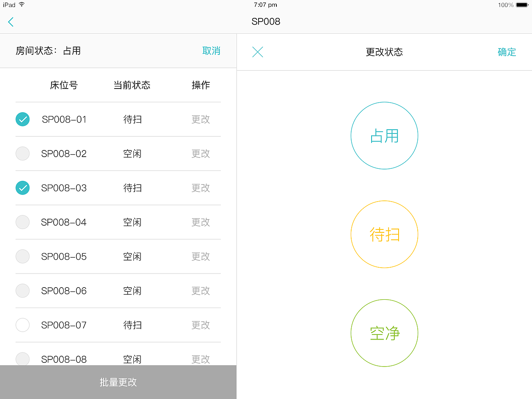Tap the 批量更改 batch change bar

coord(118,382)
